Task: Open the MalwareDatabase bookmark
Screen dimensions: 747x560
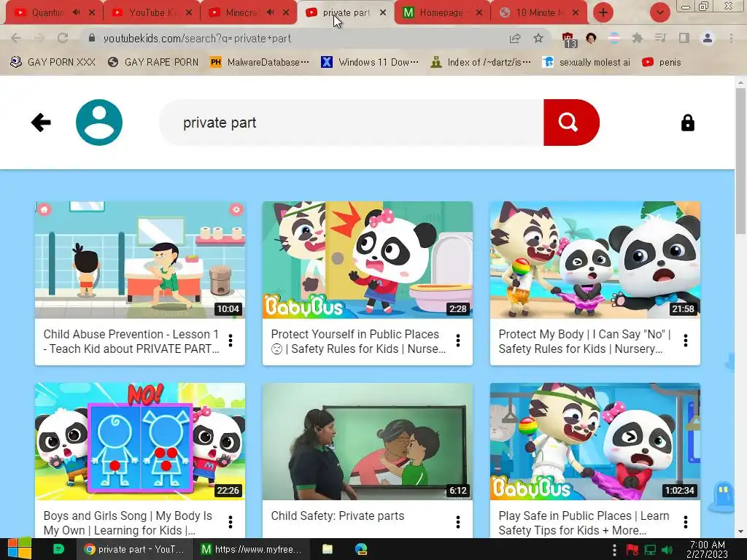Action: 260,63
